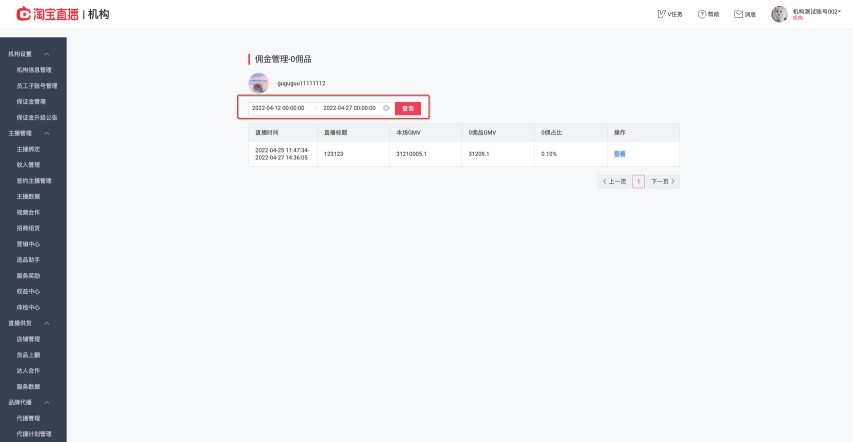This screenshot has width=853, height=442.
Task: Open 帮助 in the top bar
Action: click(x=708, y=14)
